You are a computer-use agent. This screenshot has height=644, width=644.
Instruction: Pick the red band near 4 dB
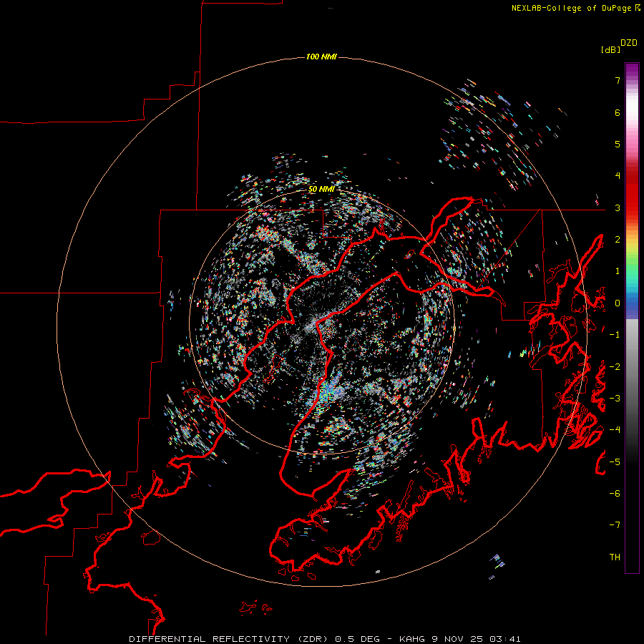(x=632, y=177)
